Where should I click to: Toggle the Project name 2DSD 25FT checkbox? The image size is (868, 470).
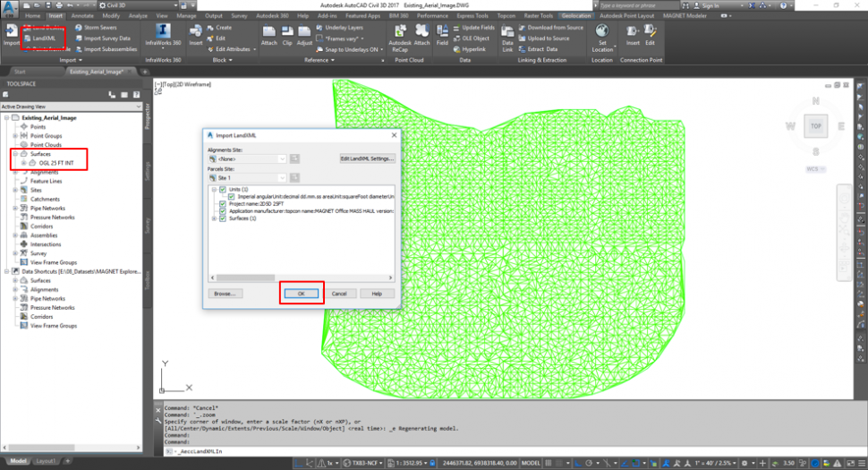pos(223,204)
